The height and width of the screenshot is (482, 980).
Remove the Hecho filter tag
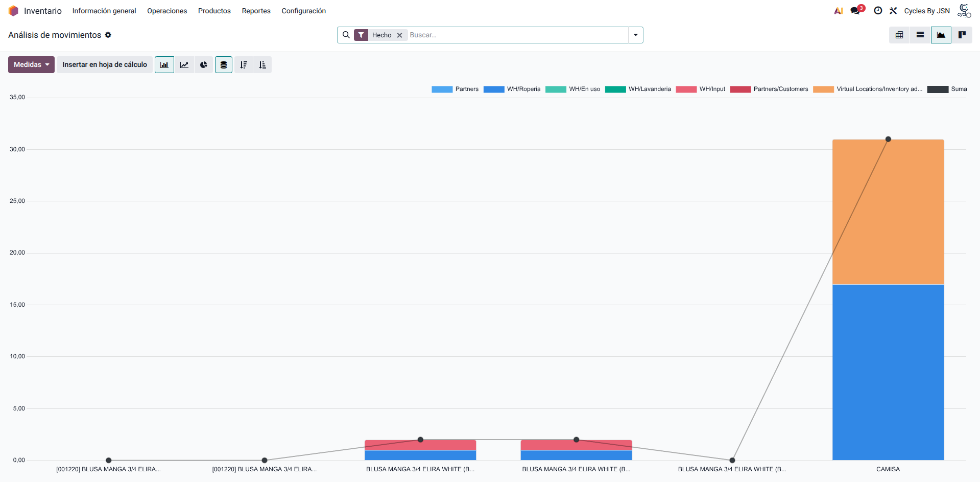coord(400,35)
